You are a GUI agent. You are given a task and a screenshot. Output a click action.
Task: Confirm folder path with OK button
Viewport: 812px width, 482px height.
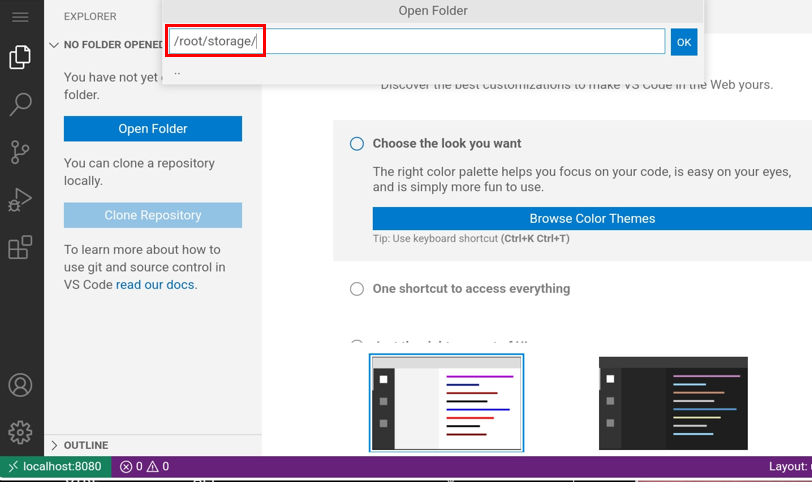coord(684,42)
